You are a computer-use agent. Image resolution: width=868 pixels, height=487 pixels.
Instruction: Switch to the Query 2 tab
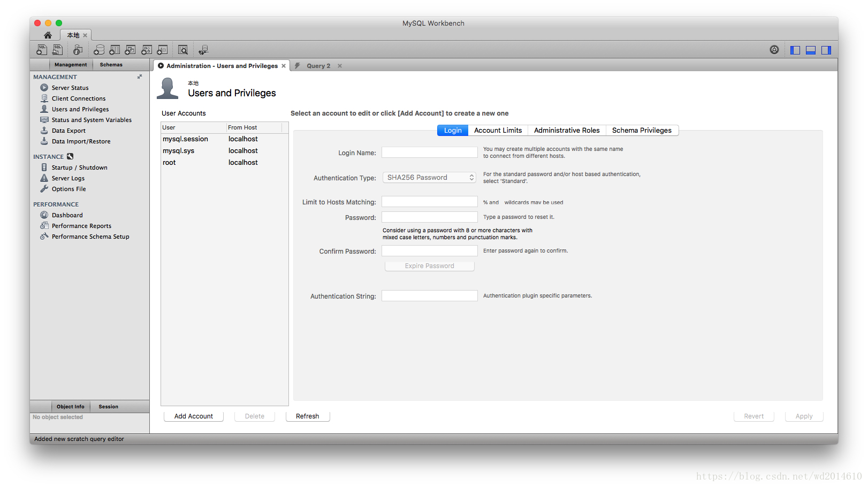pyautogui.click(x=318, y=66)
